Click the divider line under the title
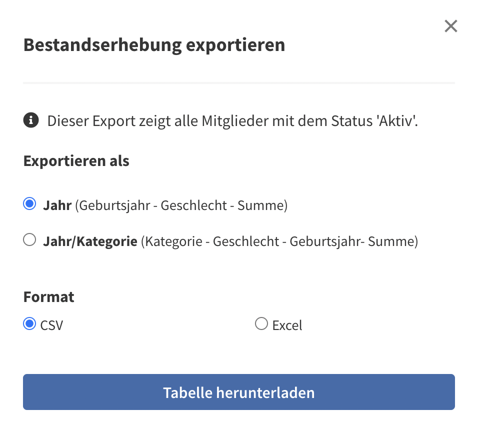 point(239,82)
